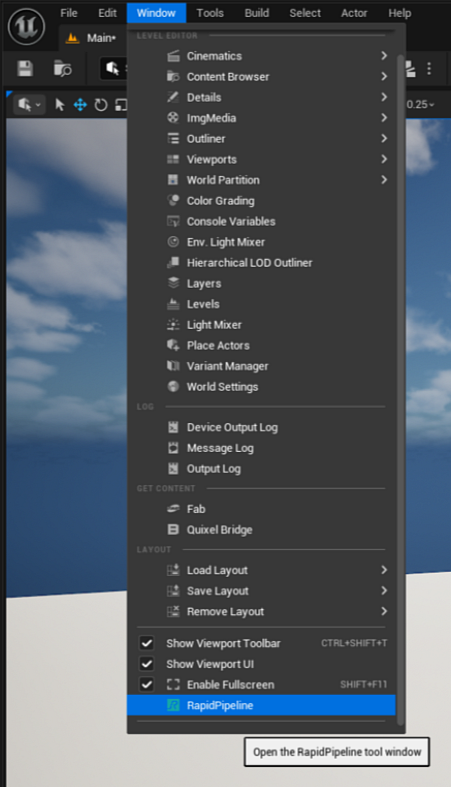
Task: Click the browse content folder icon
Action: pos(62,68)
